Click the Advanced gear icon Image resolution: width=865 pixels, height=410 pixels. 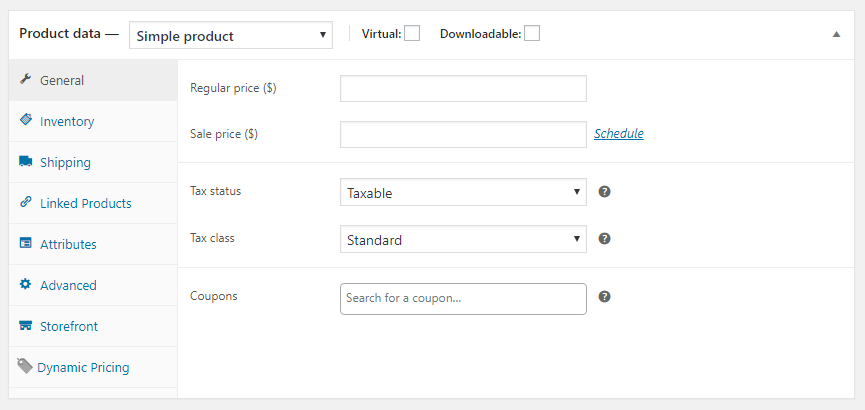[x=25, y=284]
